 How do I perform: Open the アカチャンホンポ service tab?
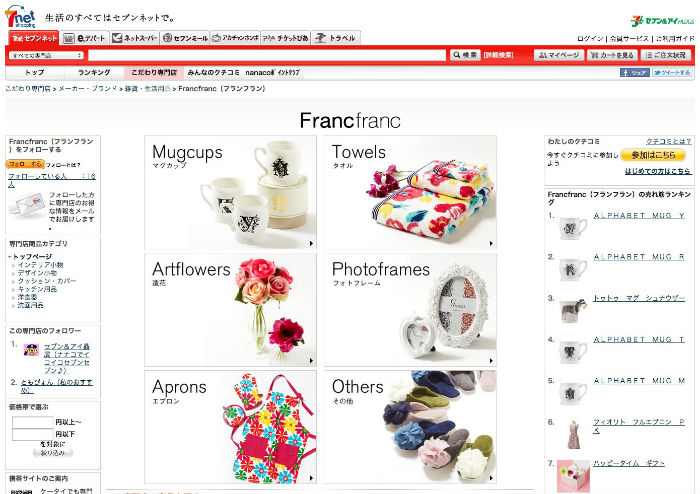235,38
